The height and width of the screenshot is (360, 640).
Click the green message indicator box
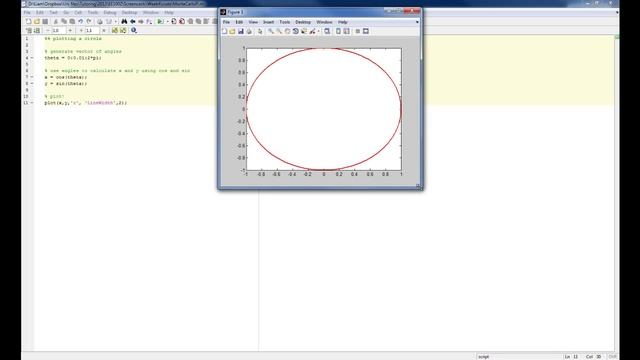(x=617, y=37)
